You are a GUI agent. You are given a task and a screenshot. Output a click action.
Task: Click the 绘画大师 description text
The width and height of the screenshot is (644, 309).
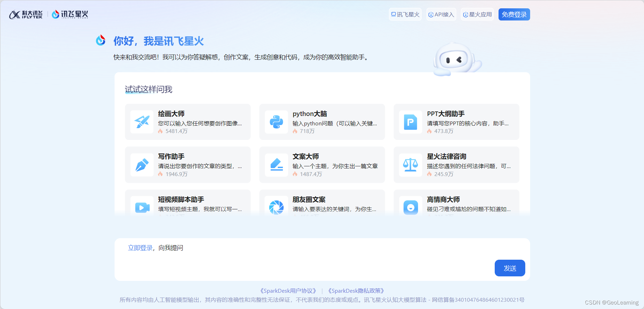point(200,124)
